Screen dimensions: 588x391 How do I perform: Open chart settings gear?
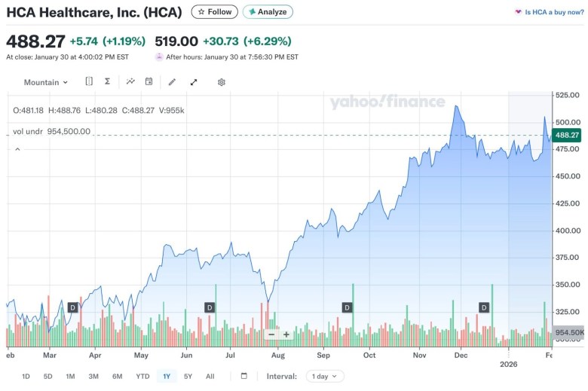click(x=222, y=81)
